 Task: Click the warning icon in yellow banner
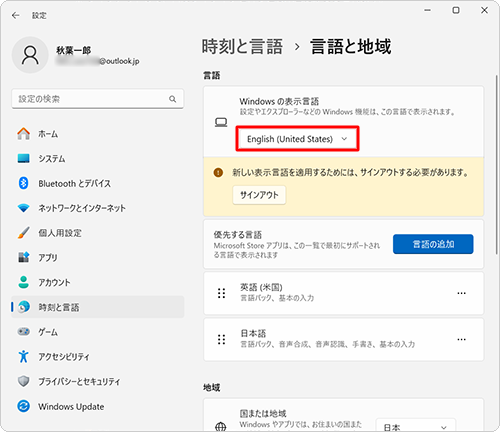tap(218, 173)
